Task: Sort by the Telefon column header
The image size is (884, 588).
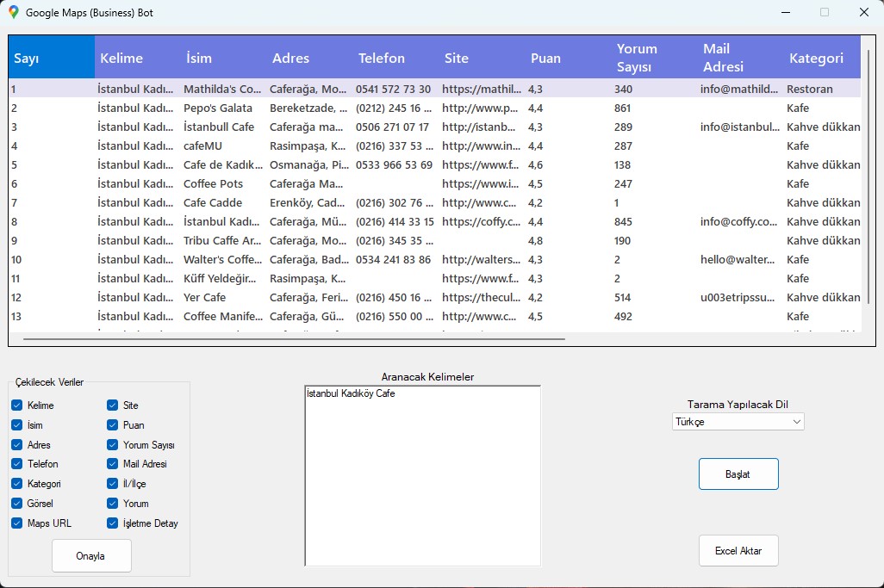Action: coord(396,58)
